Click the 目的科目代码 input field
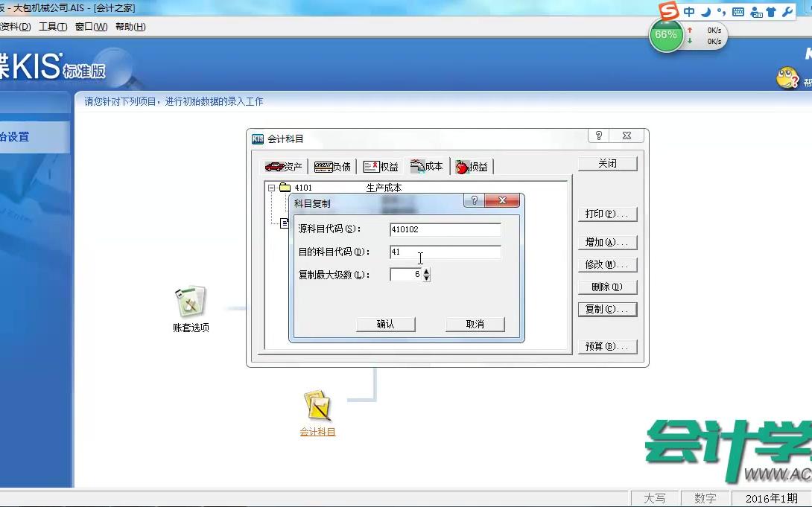This screenshot has width=812, height=507. [443, 252]
